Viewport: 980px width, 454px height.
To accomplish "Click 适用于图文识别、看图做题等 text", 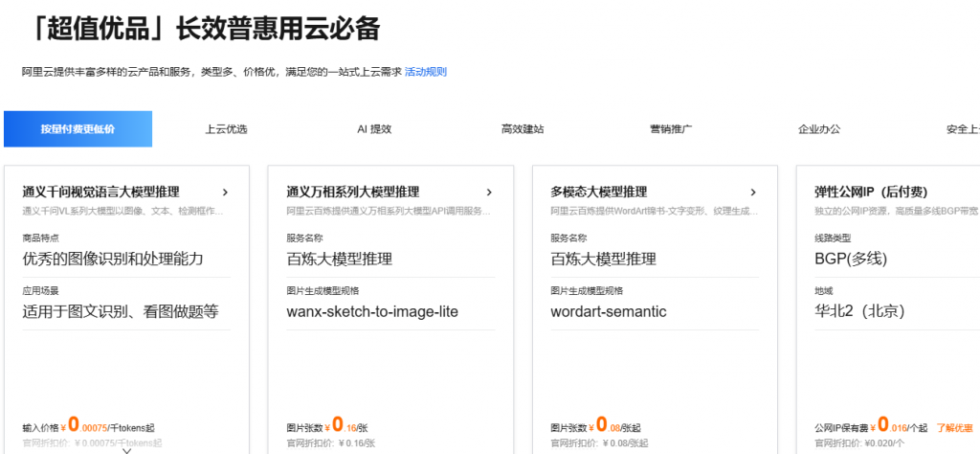I will click(121, 311).
